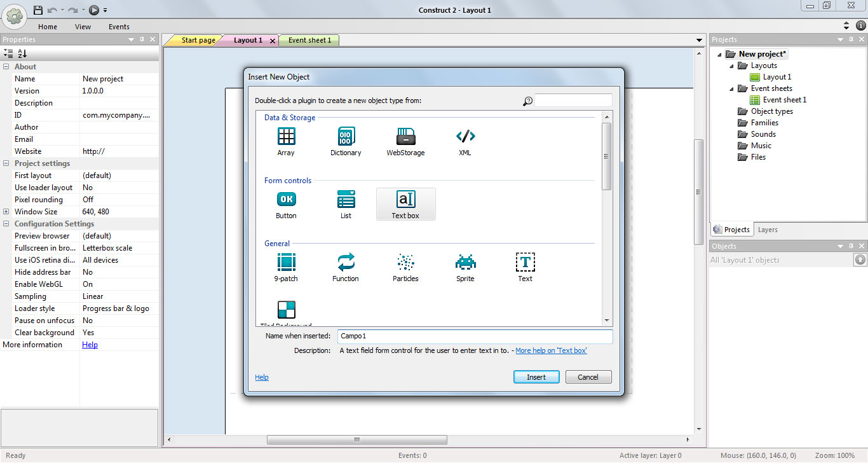Click the Construct 2 gear application button

[x=14, y=15]
